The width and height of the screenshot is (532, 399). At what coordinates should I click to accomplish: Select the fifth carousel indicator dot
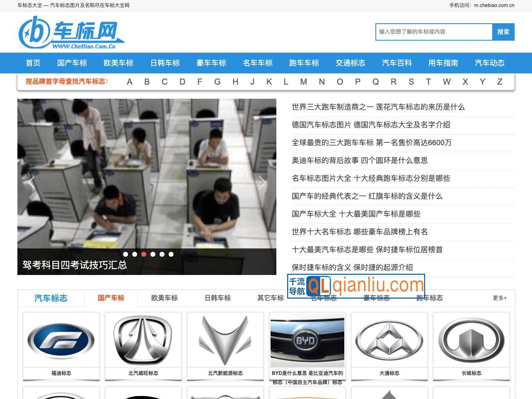[162, 254]
